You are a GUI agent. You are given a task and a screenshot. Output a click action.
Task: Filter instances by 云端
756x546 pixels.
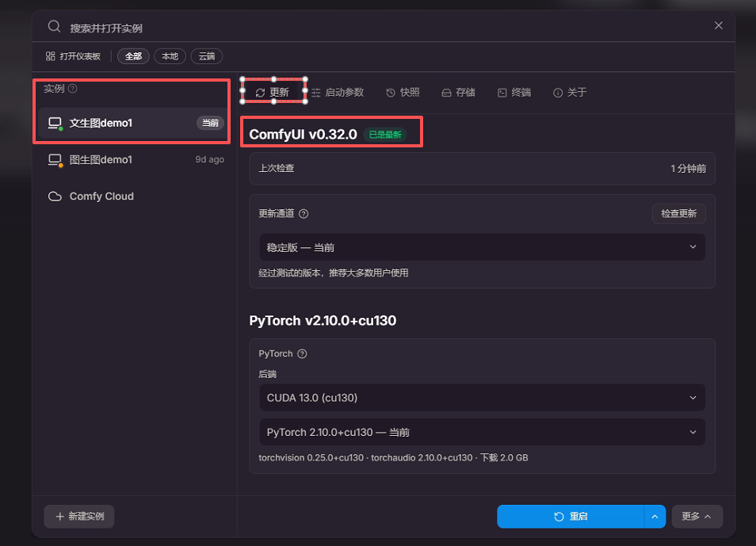207,56
